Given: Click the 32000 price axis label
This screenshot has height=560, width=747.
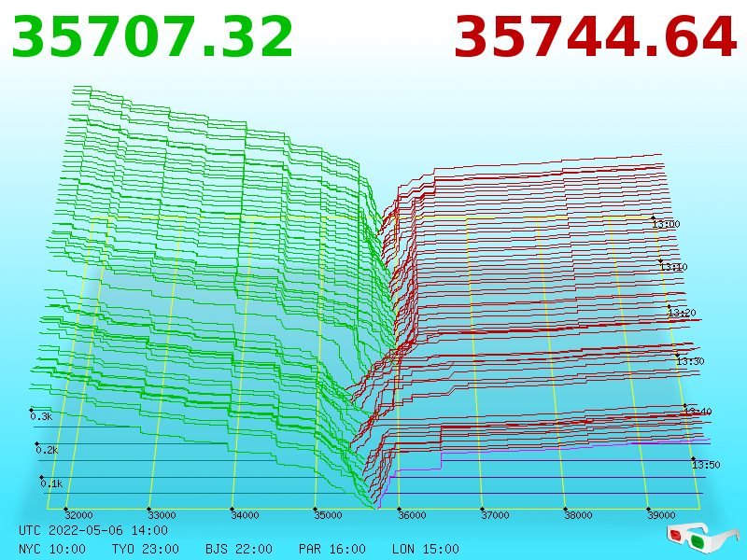Looking at the screenshot, I should [x=79, y=515].
